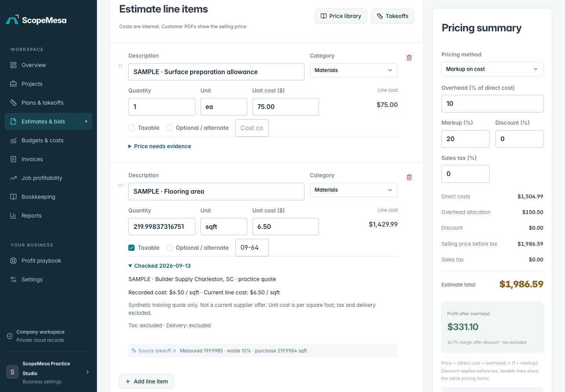Delete the Surface preparation allowance line item
This screenshot has width=565, height=392.
409,58
